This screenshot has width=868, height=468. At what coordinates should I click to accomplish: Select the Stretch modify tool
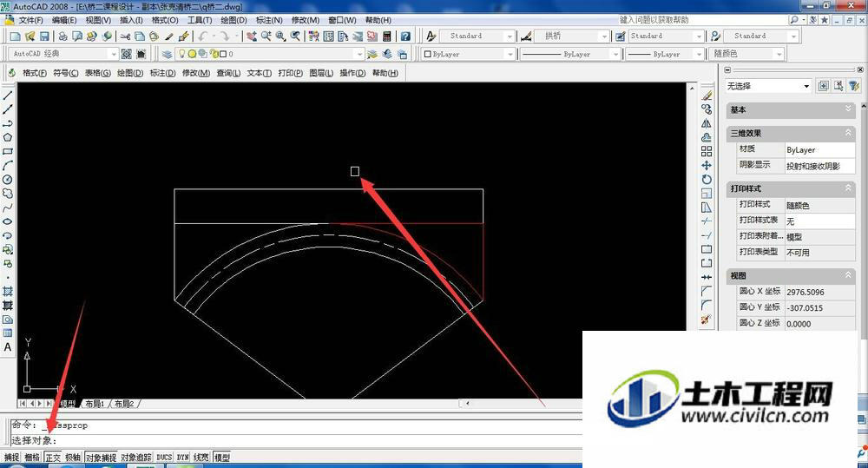tap(707, 208)
